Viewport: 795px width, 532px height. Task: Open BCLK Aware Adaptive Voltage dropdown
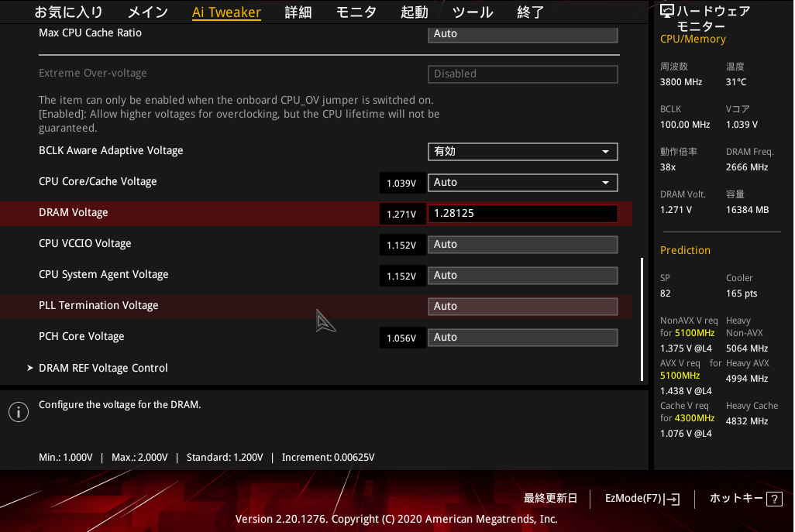(x=523, y=152)
